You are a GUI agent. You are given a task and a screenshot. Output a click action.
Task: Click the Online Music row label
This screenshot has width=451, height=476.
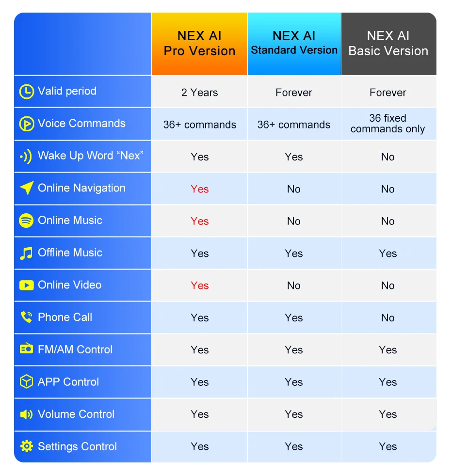tap(70, 221)
